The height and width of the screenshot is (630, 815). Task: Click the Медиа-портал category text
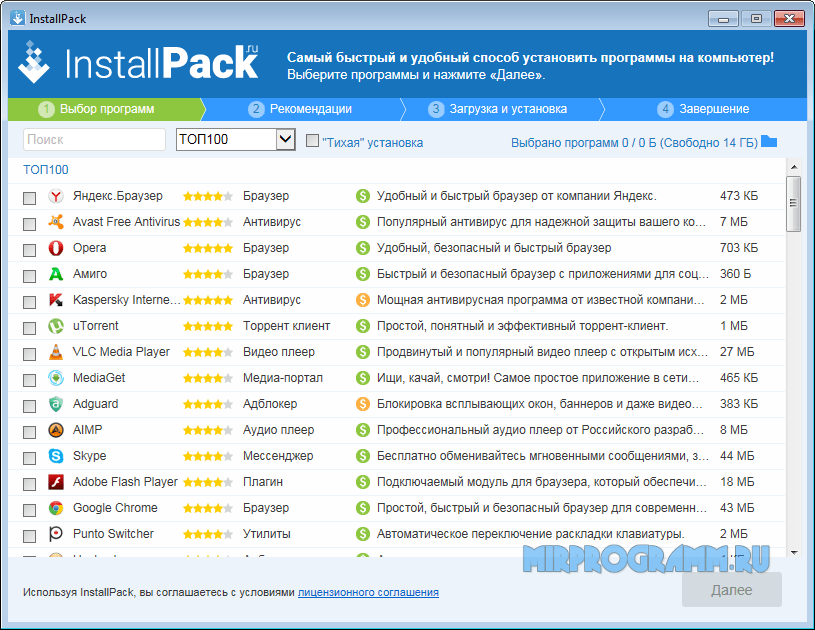(x=283, y=378)
